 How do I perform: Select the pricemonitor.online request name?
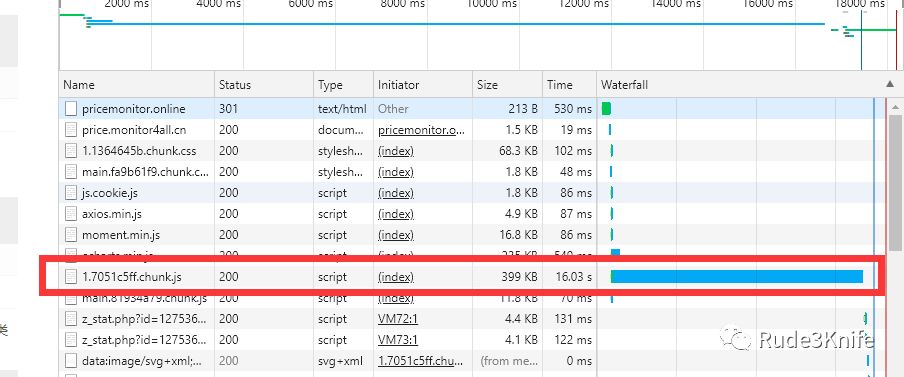[x=134, y=108]
